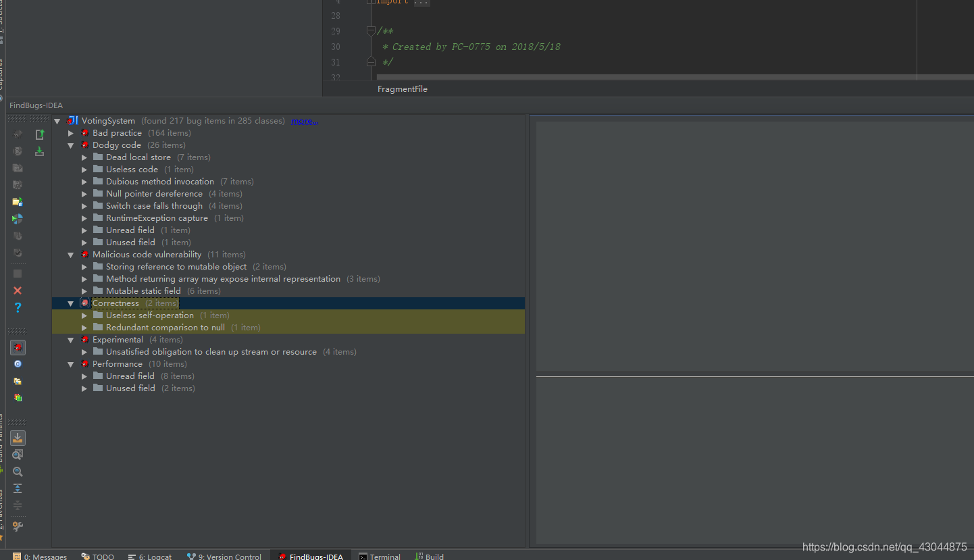
Task: Fold the comment block at line 29
Action: point(371,31)
